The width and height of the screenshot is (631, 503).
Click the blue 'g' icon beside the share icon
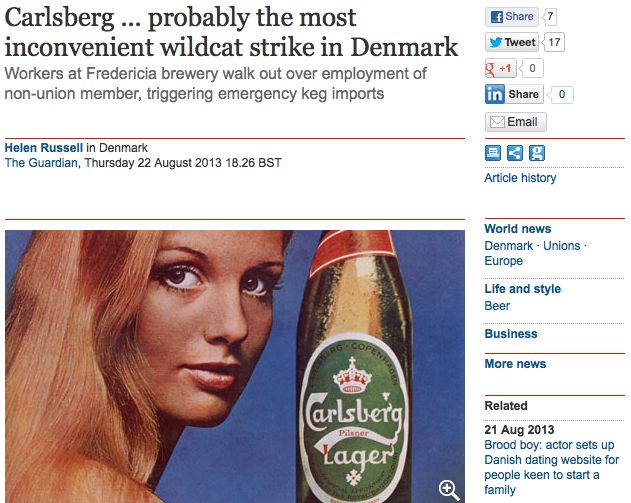[537, 153]
